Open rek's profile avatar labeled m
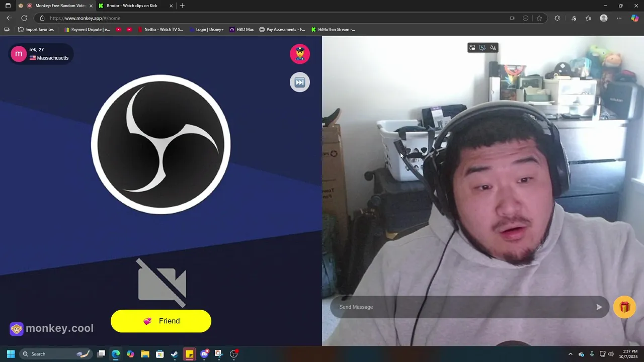This screenshot has height=362, width=644. [x=19, y=54]
